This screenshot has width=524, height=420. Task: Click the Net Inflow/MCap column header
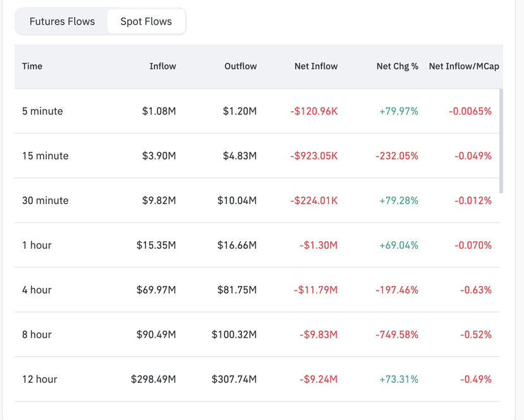[463, 66]
